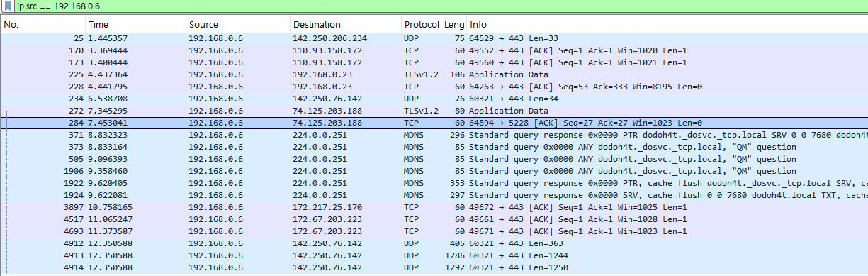Select MDNS packet number 371

(x=434, y=135)
